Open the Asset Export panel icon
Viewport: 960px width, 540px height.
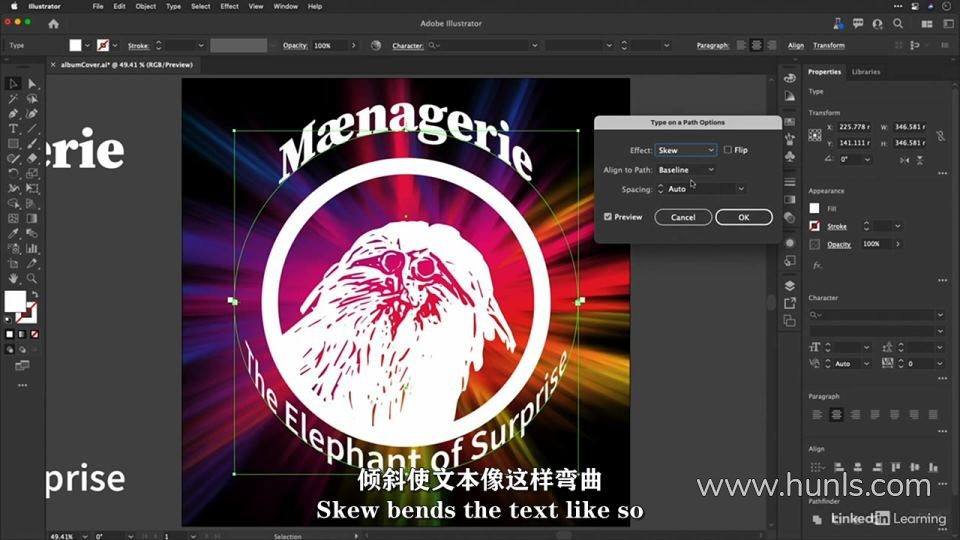point(790,303)
